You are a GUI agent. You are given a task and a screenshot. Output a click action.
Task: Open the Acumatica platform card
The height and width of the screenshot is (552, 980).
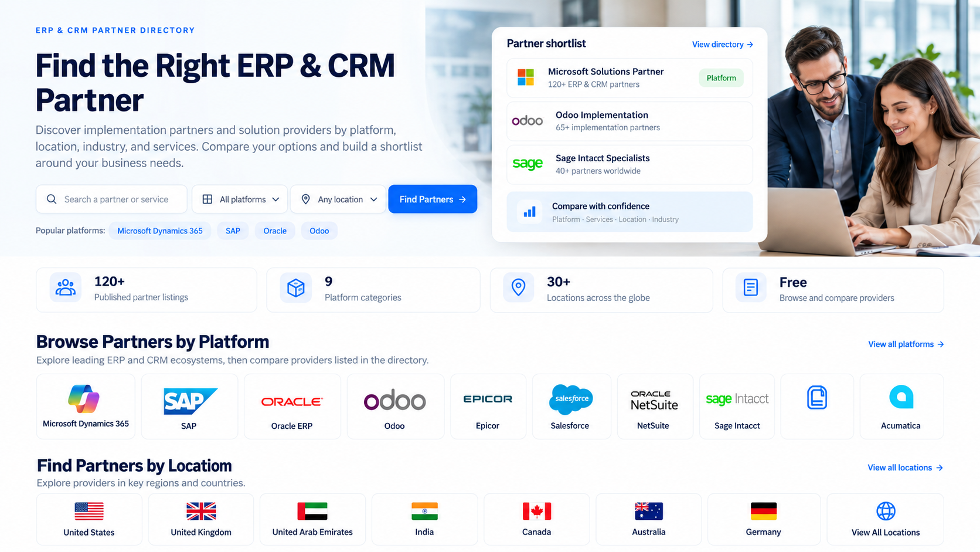pos(901,407)
